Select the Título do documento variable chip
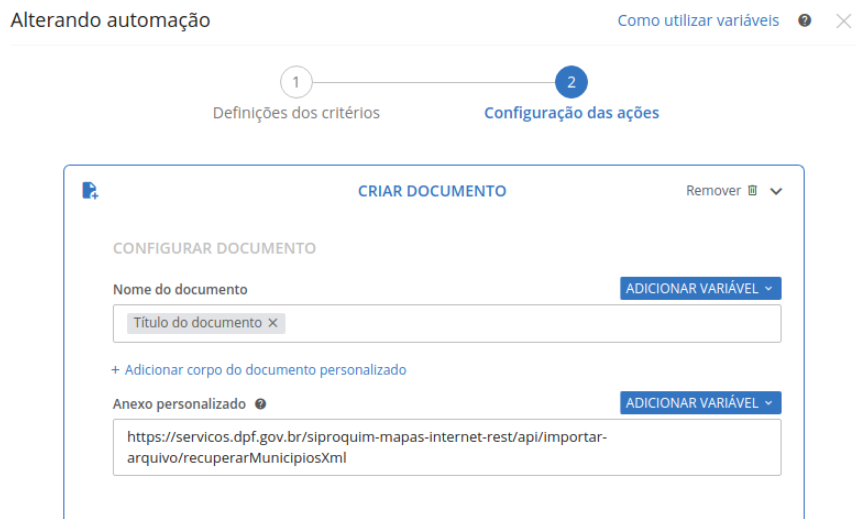The image size is (856, 519). (x=197, y=323)
